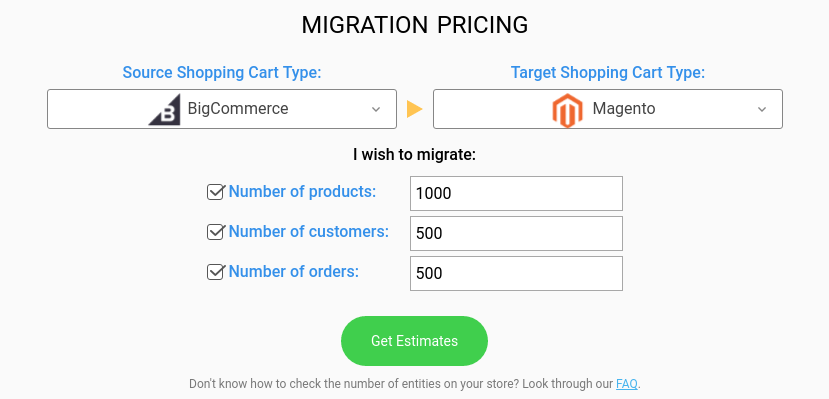
Task: Click the "Number of customers:" label
Action: [309, 231]
